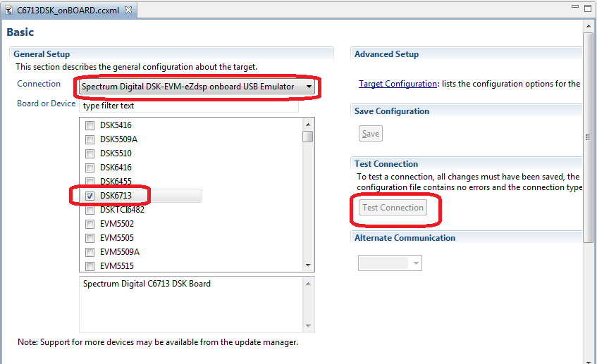597x364 pixels.
Task: Click the device list scroll up arrow
Action: 308,125
